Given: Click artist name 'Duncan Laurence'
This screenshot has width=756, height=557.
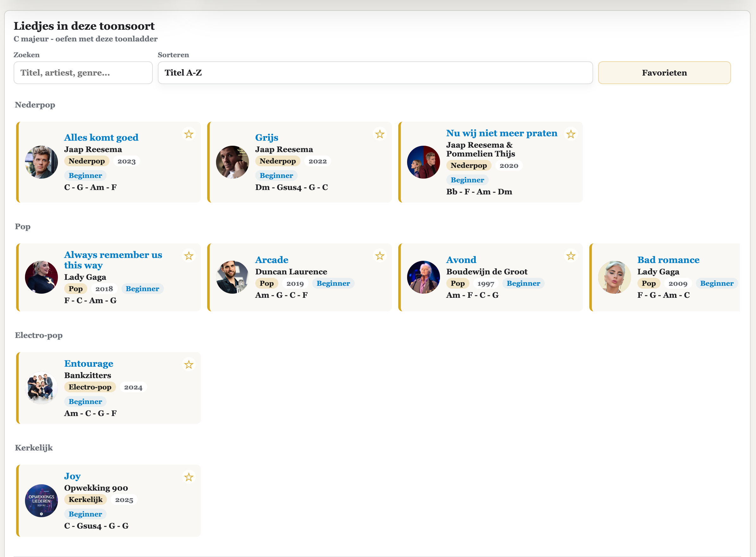Looking at the screenshot, I should [291, 272].
